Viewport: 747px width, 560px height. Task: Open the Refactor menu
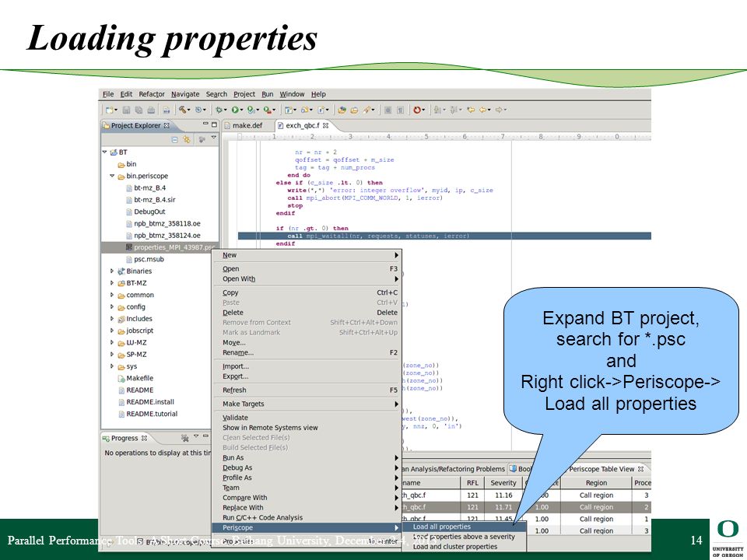click(x=152, y=94)
